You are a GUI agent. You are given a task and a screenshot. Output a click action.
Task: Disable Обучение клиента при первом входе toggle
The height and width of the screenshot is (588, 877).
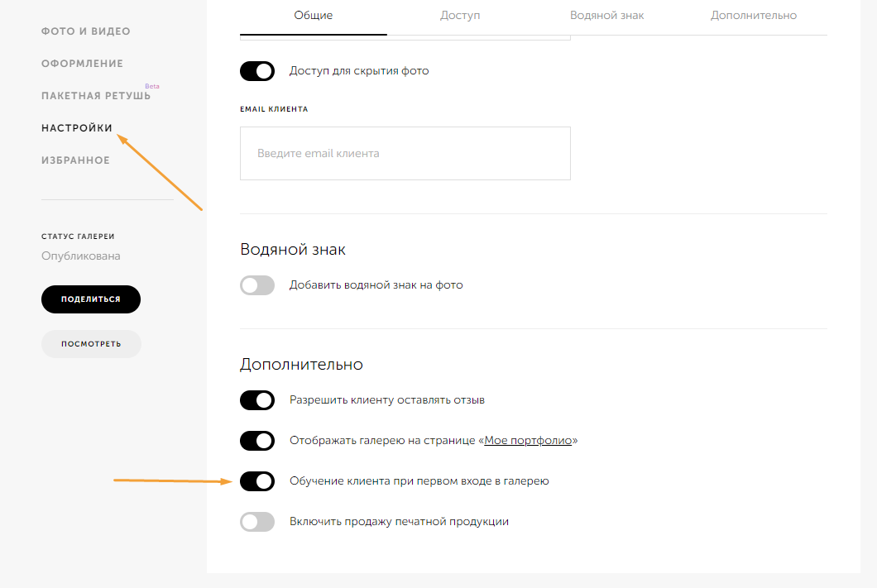point(257,481)
